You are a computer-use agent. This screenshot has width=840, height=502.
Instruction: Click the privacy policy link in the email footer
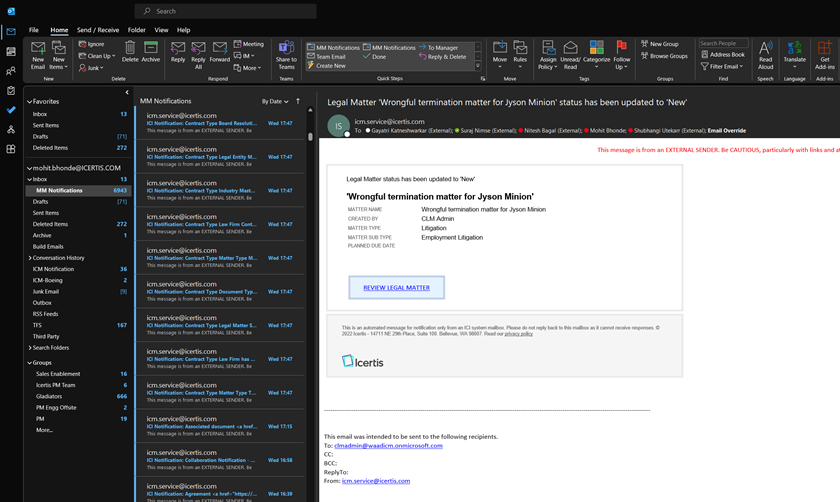pos(518,333)
